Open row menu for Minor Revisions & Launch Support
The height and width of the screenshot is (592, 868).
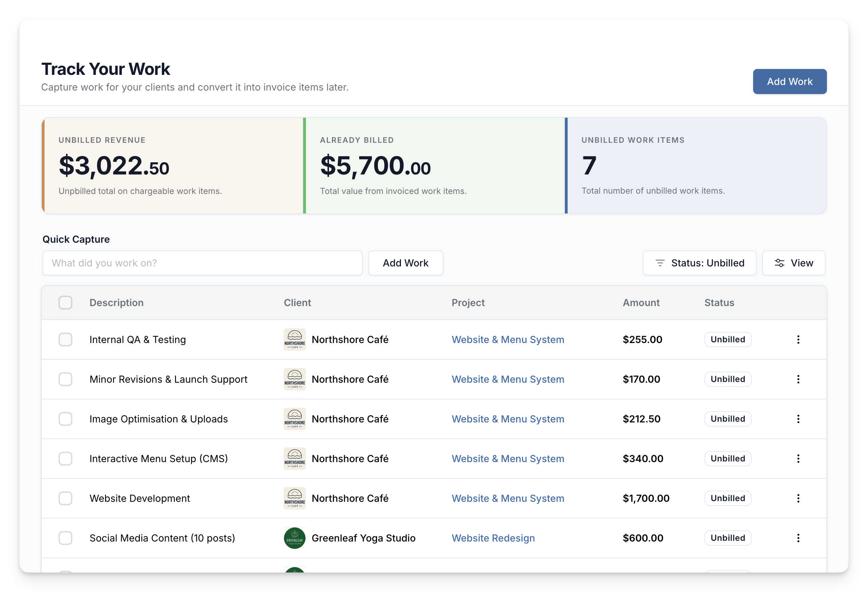[798, 379]
